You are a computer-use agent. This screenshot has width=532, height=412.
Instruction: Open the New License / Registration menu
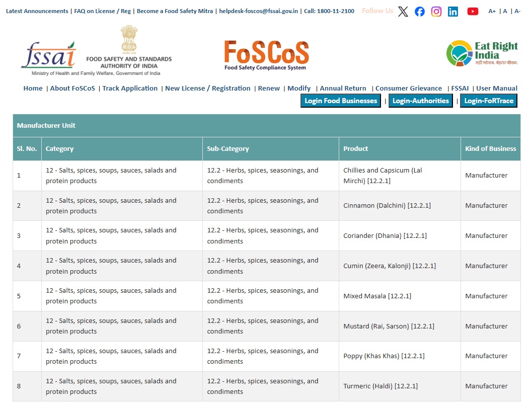coord(207,89)
